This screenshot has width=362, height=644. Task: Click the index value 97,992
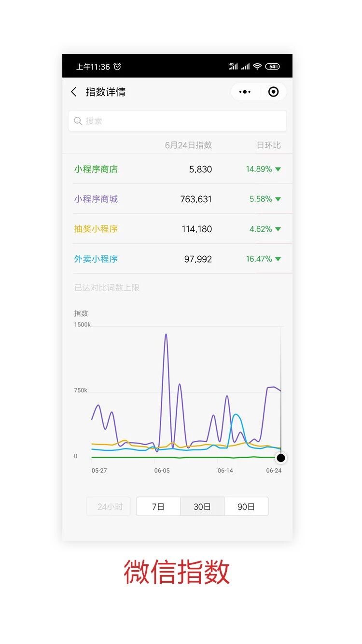pyautogui.click(x=198, y=259)
